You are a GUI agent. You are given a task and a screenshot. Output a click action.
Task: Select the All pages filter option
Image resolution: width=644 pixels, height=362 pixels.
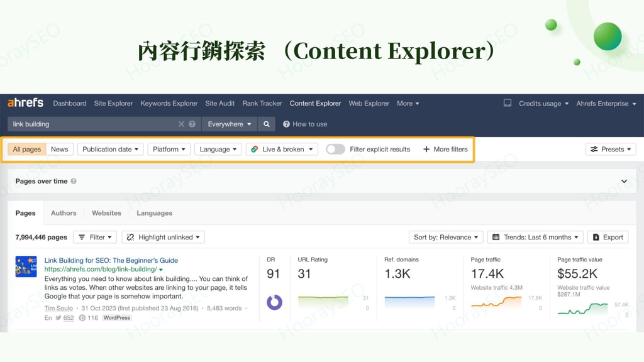click(x=26, y=149)
